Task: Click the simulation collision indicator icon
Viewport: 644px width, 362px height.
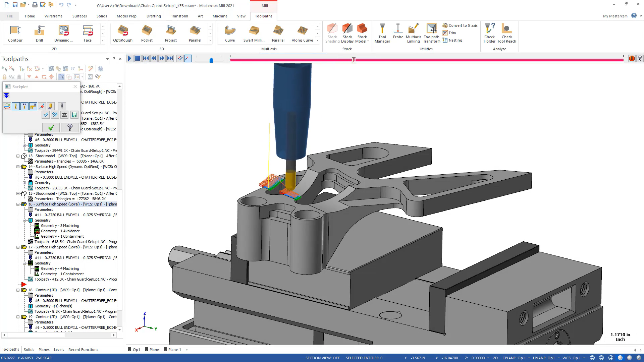Action: click(632, 58)
